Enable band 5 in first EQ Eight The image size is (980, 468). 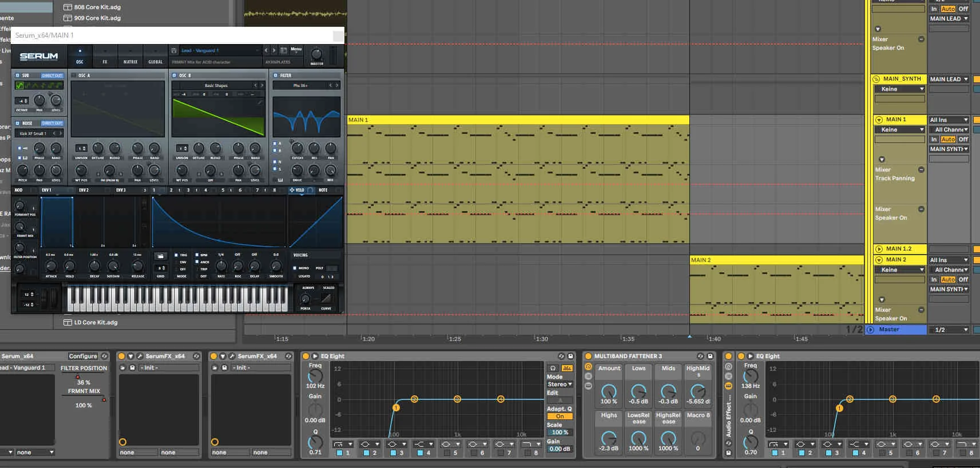(x=446, y=453)
